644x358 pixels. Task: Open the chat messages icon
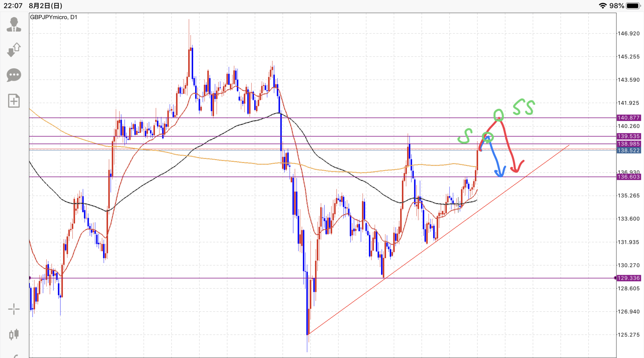pos(14,75)
